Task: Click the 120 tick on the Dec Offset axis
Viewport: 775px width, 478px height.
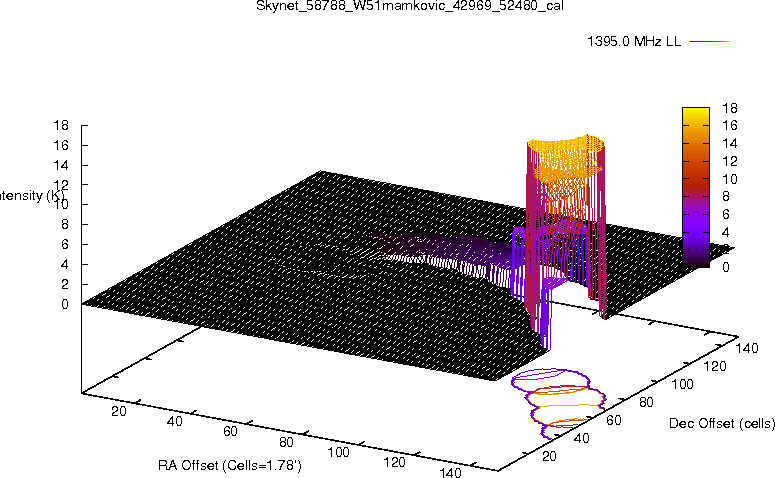Action: (x=715, y=366)
